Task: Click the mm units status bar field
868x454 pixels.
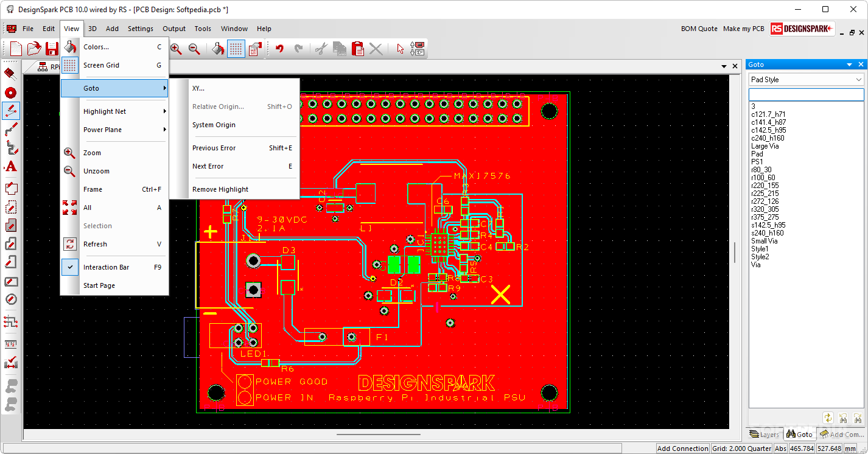Action: 850,449
